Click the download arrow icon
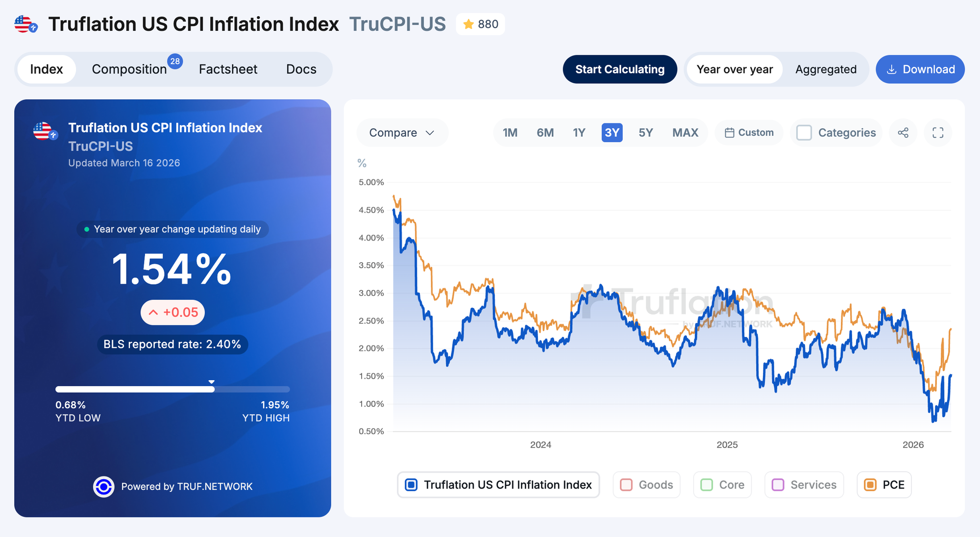 tap(892, 70)
